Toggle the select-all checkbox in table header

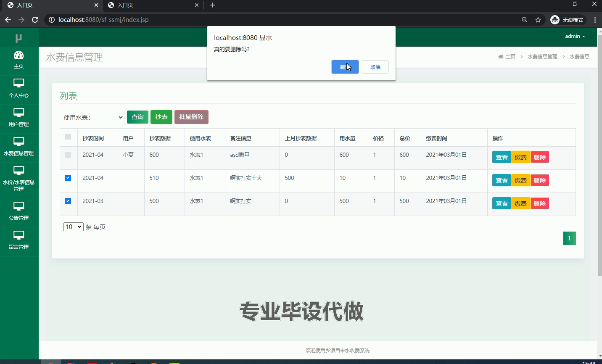click(68, 137)
